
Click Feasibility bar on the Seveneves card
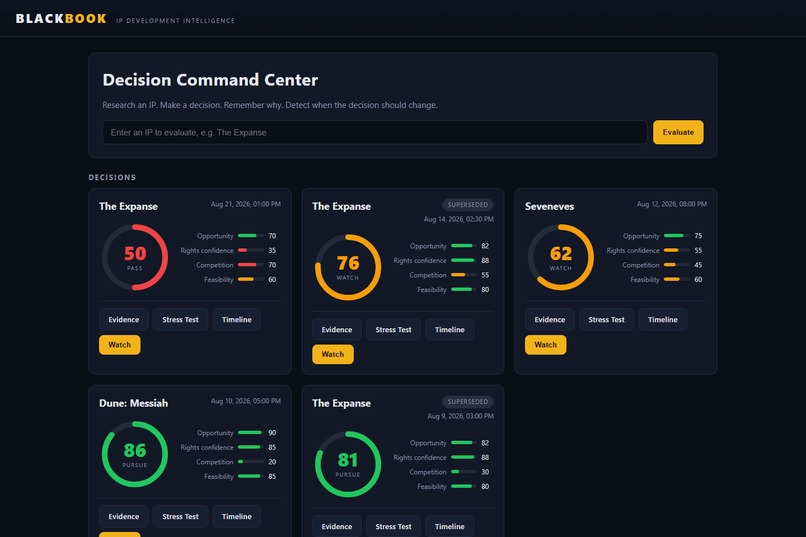point(677,280)
